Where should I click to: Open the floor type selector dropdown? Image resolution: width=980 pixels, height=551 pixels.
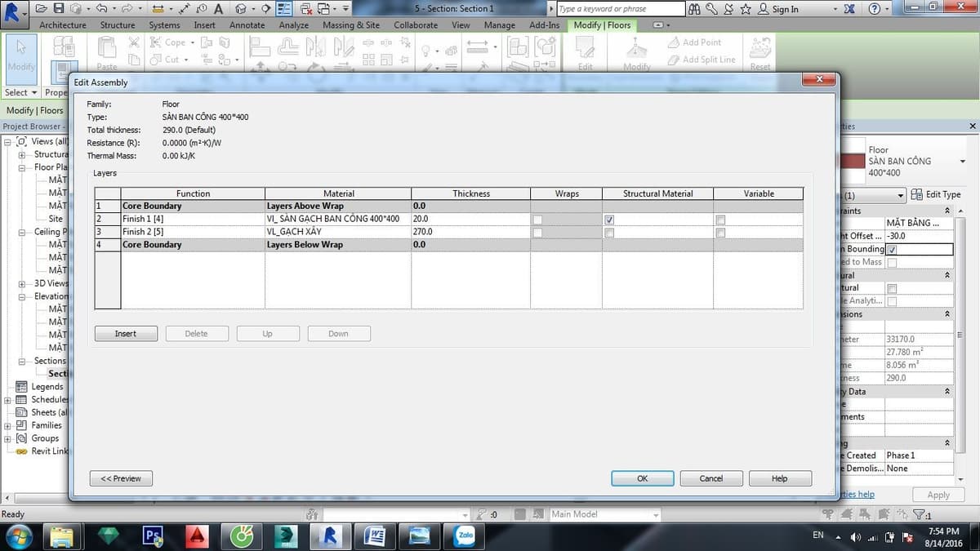[962, 162]
